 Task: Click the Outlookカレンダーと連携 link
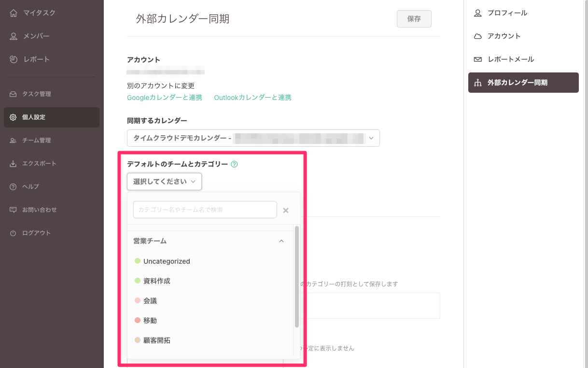point(252,98)
